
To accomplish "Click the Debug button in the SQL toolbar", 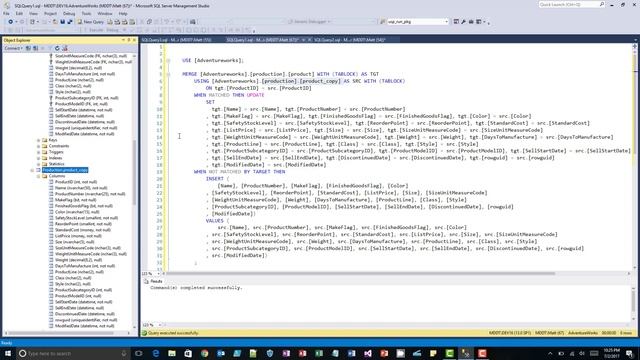I will pos(113,30).
